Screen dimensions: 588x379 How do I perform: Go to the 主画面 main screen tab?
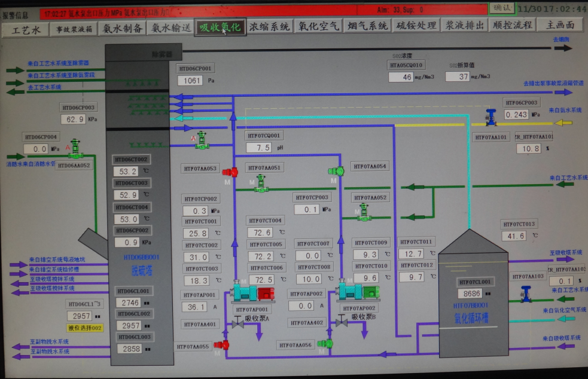point(559,25)
